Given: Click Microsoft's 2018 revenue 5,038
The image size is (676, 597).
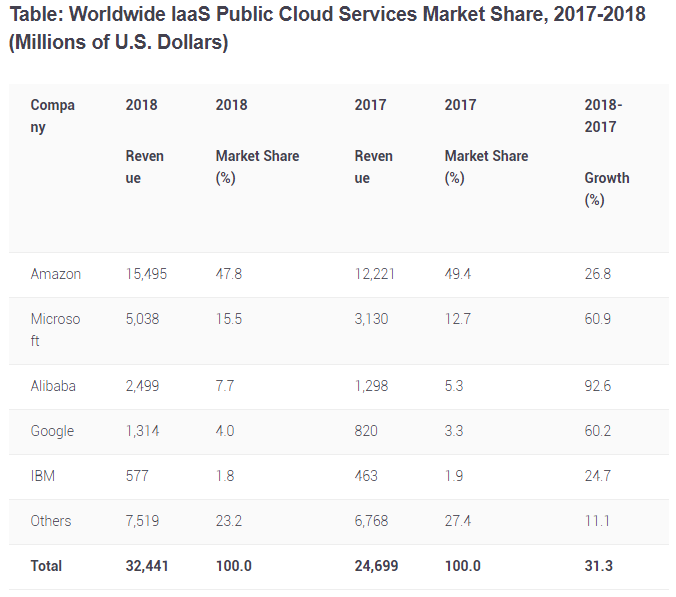Looking at the screenshot, I should click(142, 319).
